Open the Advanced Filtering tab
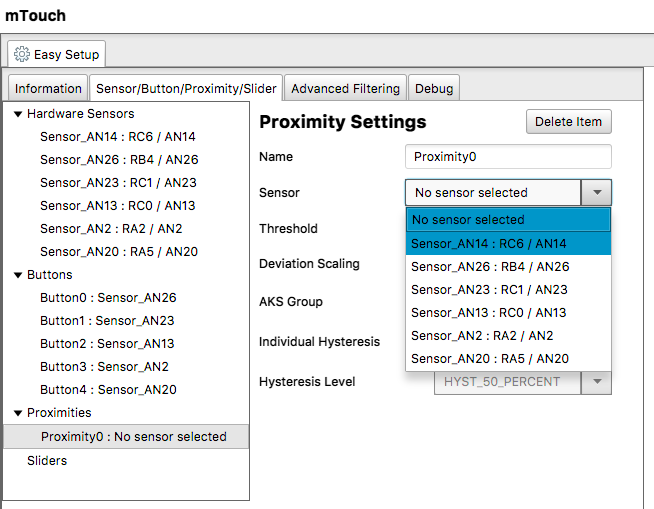The height and width of the screenshot is (509, 654). (x=345, y=88)
